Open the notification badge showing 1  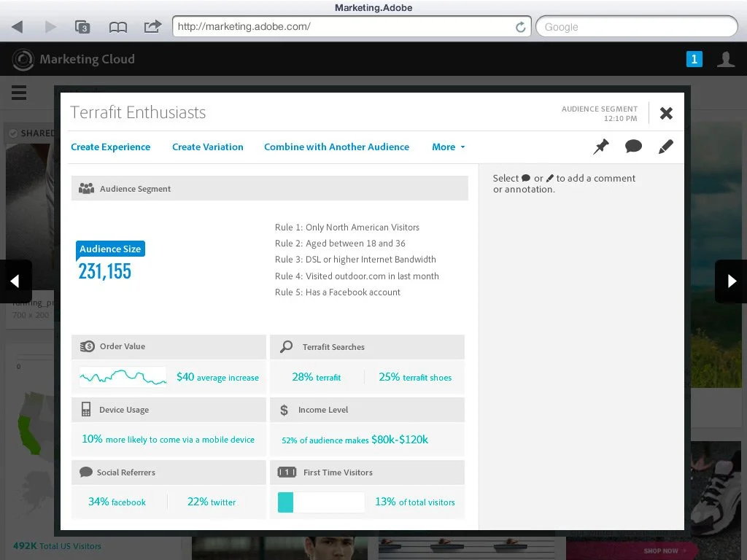click(694, 59)
